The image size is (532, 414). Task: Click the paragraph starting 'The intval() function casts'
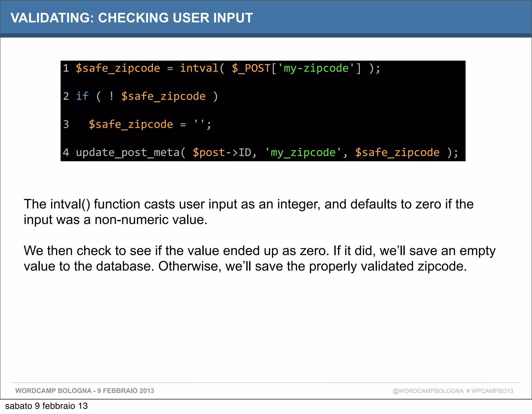249,212
